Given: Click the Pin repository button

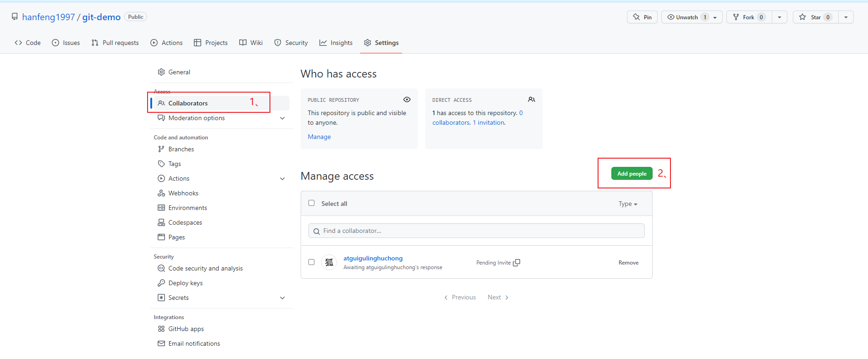Looking at the screenshot, I should click(642, 17).
